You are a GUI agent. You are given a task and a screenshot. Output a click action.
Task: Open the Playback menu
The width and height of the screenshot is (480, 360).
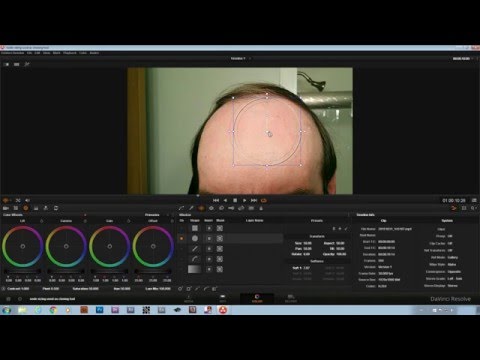pyautogui.click(x=70, y=53)
